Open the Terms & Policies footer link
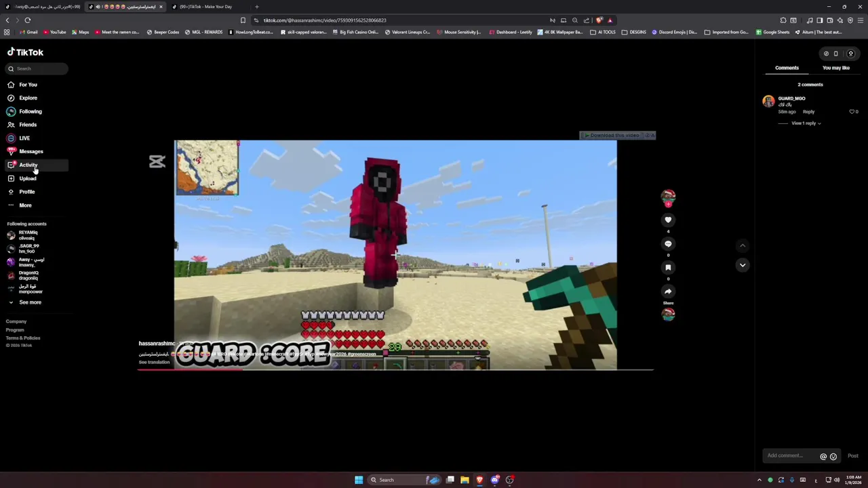This screenshot has width=868, height=488. (x=23, y=338)
